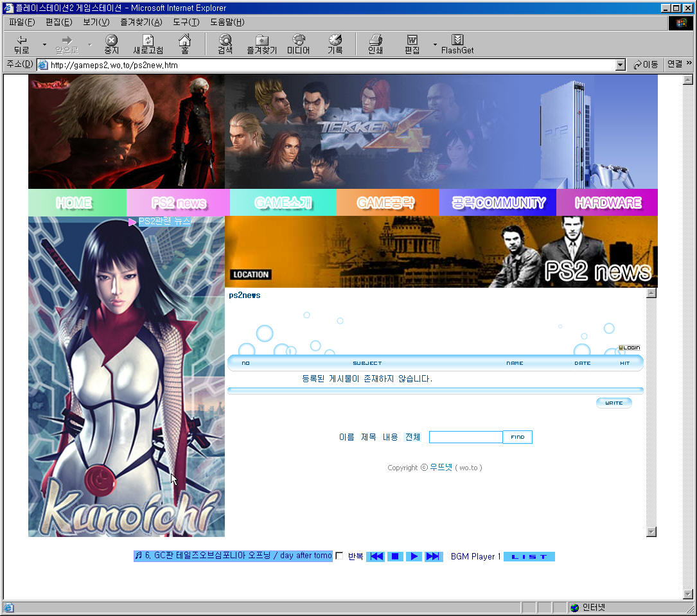Click the main page scroll-down arrow
This screenshot has height=616, width=697.
(x=687, y=594)
